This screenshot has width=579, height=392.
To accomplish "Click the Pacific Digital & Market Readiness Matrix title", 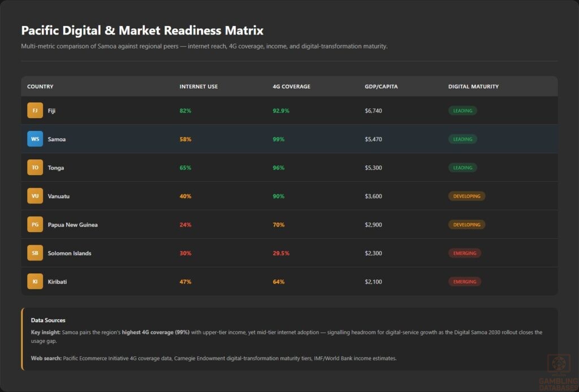I will pyautogui.click(x=142, y=31).
